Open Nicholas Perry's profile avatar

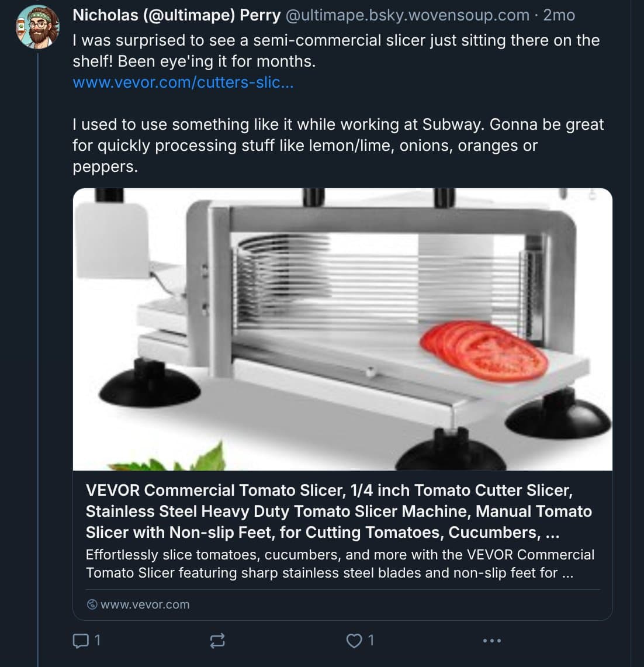(x=38, y=27)
